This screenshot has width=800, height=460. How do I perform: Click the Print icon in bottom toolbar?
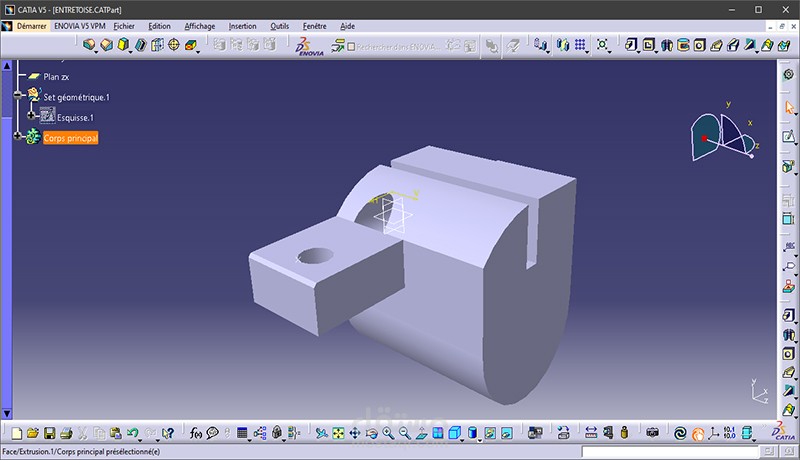pyautogui.click(x=66, y=433)
